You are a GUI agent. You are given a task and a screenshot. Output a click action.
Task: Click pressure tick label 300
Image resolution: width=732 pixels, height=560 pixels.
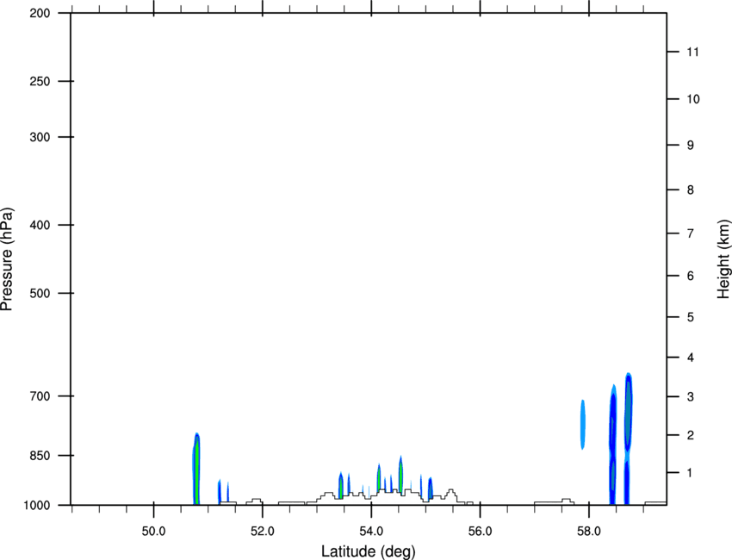[x=40, y=137]
